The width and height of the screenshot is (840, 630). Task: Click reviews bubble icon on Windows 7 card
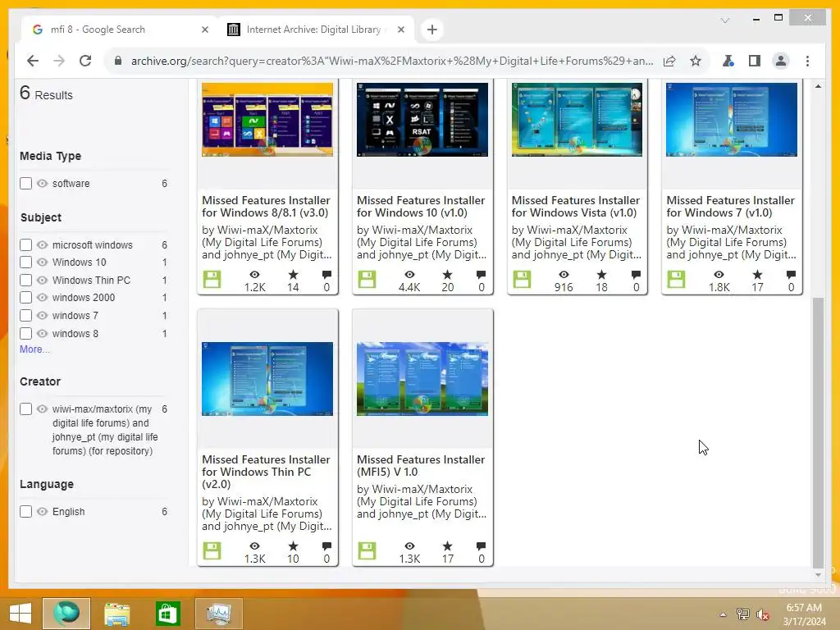click(x=791, y=275)
